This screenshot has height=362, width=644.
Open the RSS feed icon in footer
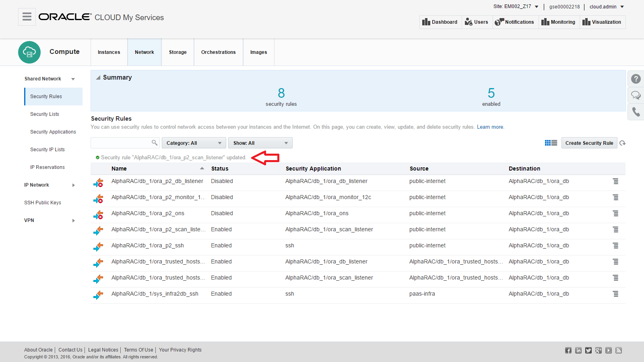tap(619, 350)
